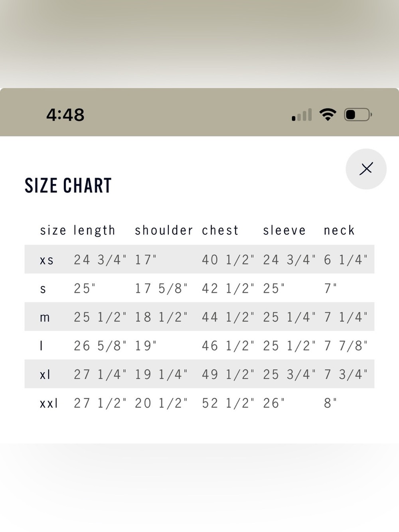Close the size chart with X button

pyautogui.click(x=366, y=169)
